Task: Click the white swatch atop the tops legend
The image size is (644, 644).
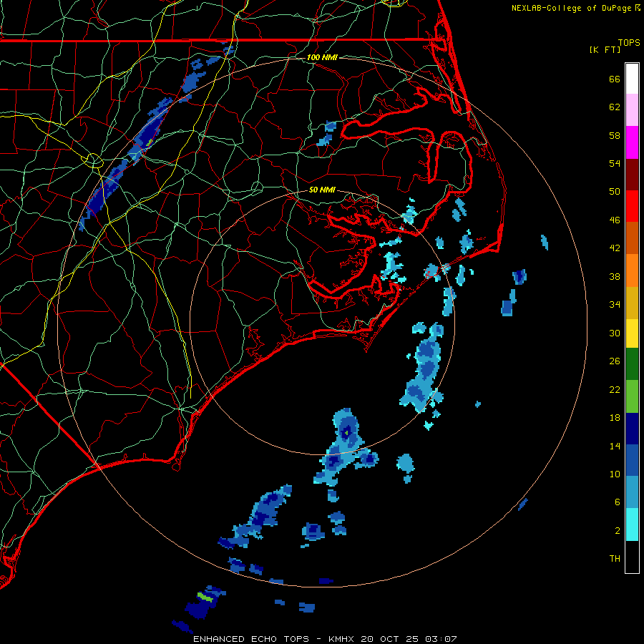Action: 632,79
